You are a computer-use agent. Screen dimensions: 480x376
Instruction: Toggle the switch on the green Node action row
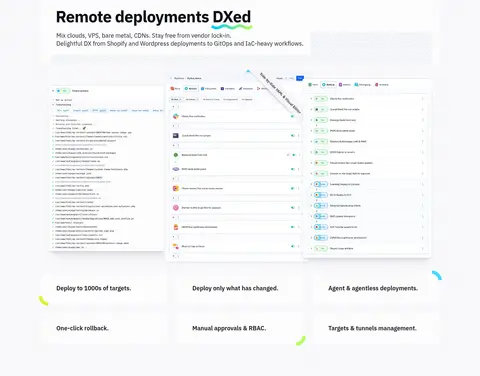pyautogui.click(x=294, y=155)
